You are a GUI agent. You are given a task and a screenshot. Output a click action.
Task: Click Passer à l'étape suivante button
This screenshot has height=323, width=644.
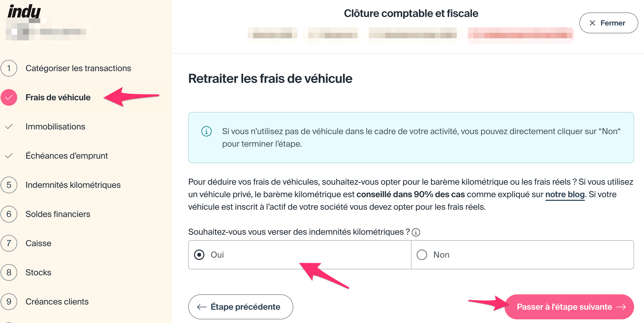pos(569,307)
